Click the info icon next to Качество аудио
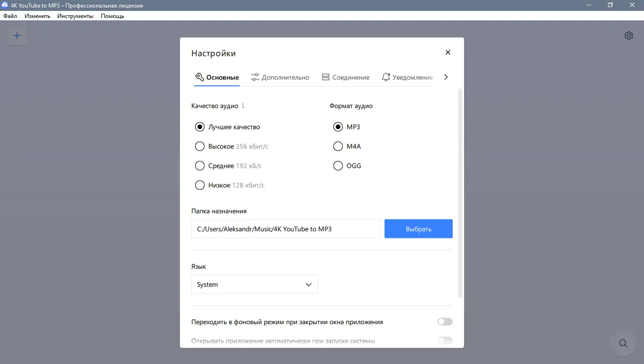 tap(243, 106)
